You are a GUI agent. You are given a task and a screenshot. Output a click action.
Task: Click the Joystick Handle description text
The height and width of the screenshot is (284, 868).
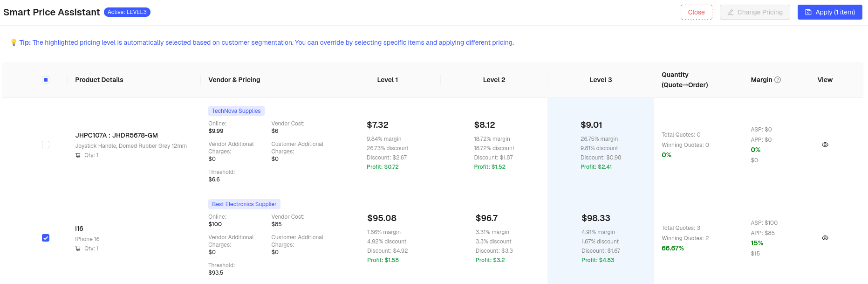click(x=131, y=146)
